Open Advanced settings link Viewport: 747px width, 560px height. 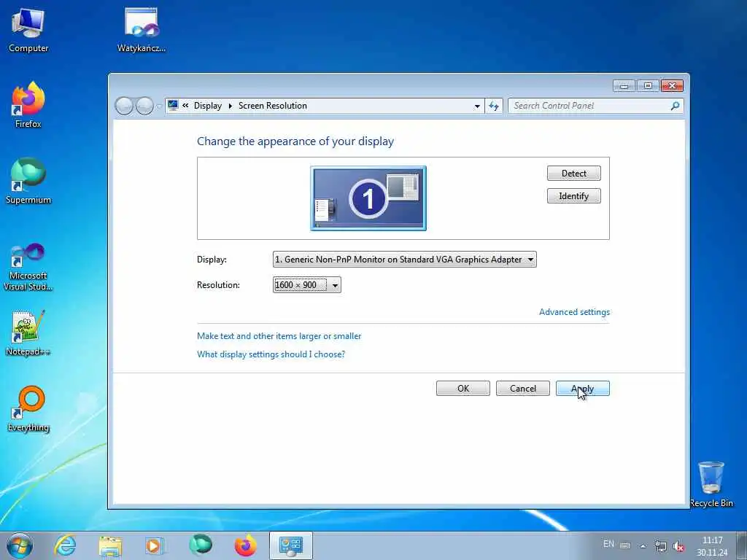point(574,312)
